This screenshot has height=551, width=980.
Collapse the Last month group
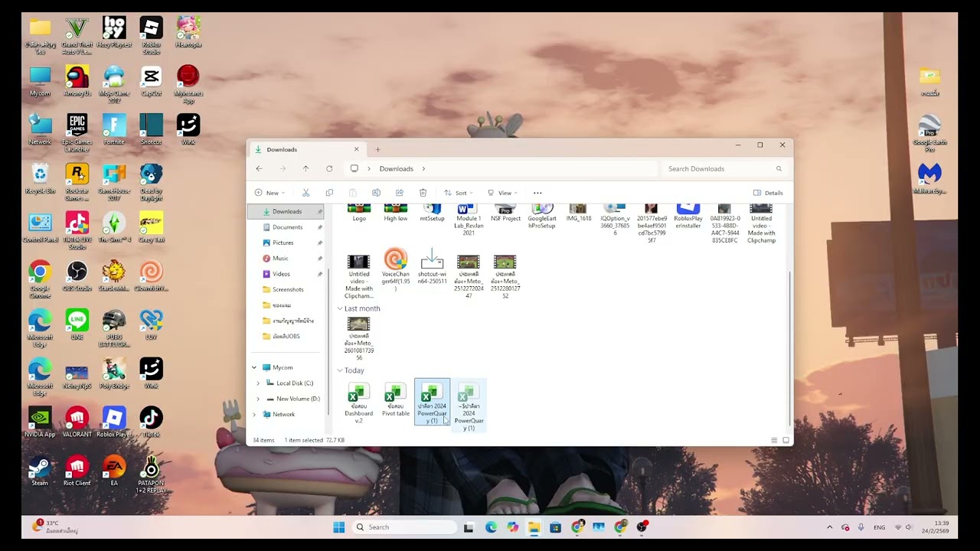[340, 308]
